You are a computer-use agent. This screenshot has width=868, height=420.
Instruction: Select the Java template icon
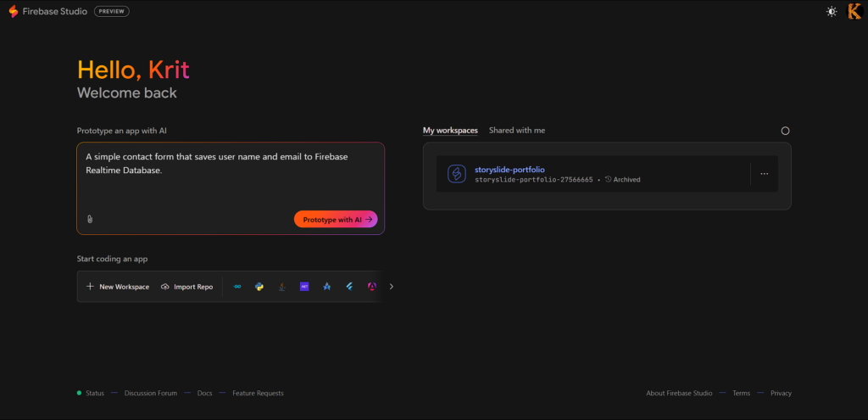tap(281, 287)
